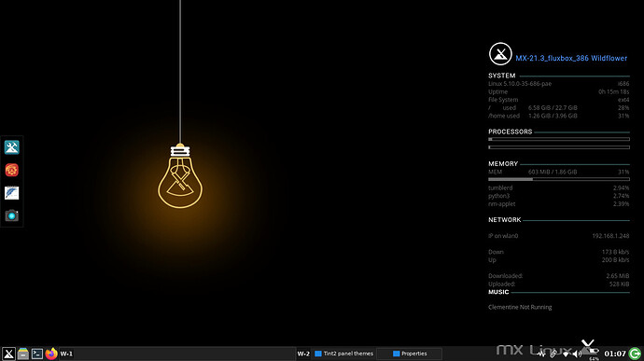Click the tumblerd process row
The image size is (644, 361).
[x=558, y=187]
